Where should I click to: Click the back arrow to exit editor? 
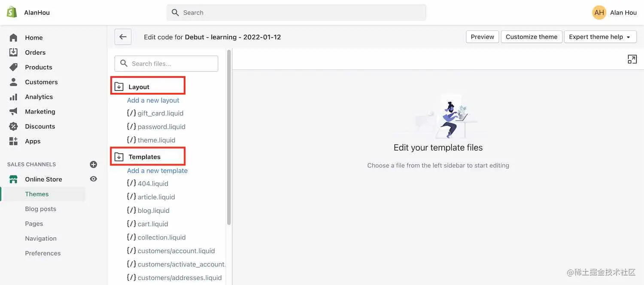point(123,37)
